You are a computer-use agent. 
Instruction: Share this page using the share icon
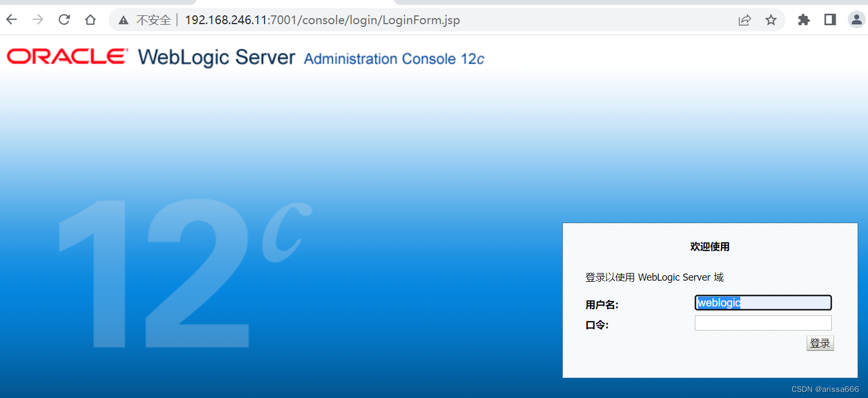(x=745, y=20)
